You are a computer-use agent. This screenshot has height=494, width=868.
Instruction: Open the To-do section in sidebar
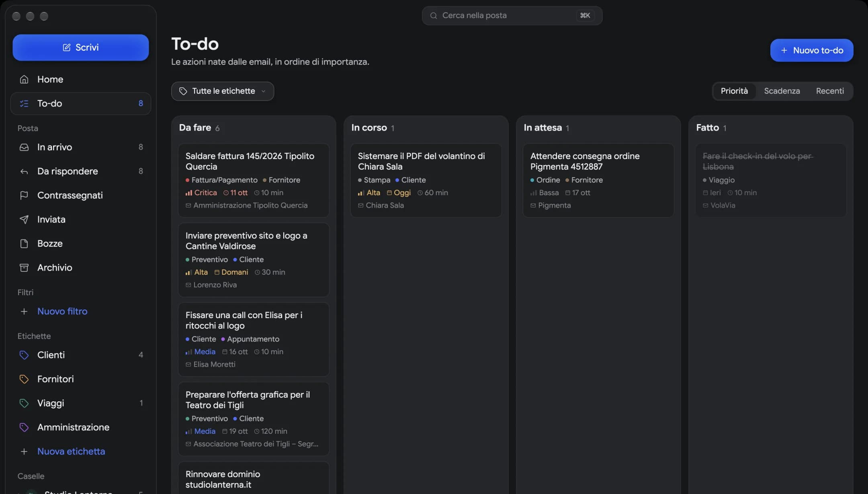coord(81,104)
